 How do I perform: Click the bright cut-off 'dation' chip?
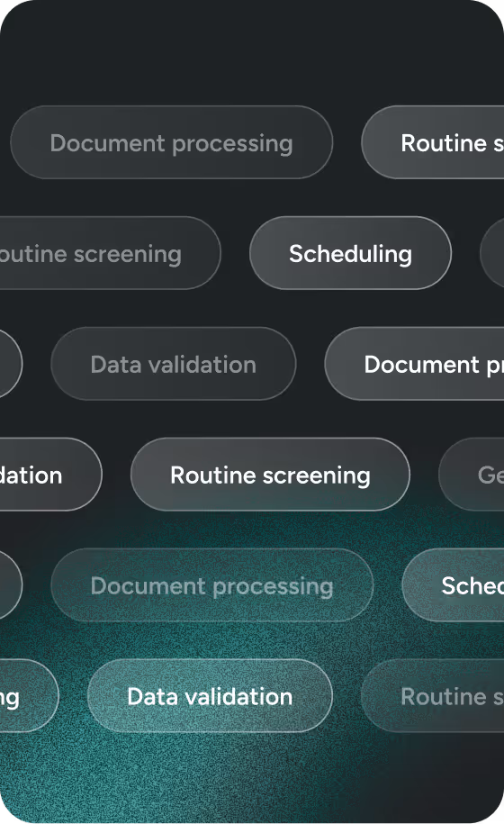pyautogui.click(x=51, y=474)
